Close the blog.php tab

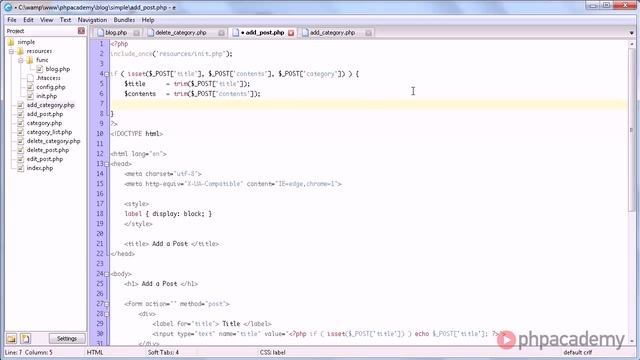pos(136,33)
